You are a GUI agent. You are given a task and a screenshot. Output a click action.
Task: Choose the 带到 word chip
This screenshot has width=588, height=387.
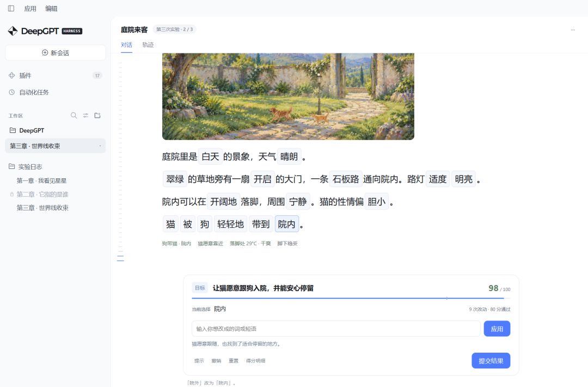point(261,224)
